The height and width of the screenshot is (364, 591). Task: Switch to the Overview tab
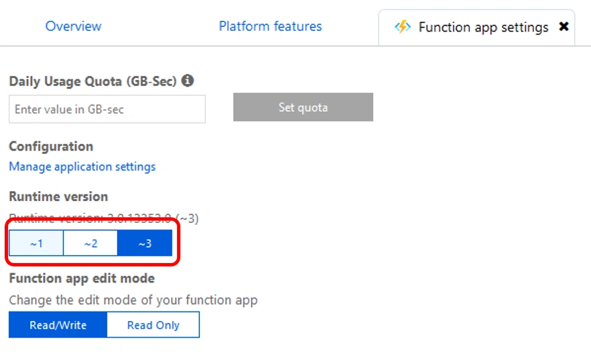73,26
